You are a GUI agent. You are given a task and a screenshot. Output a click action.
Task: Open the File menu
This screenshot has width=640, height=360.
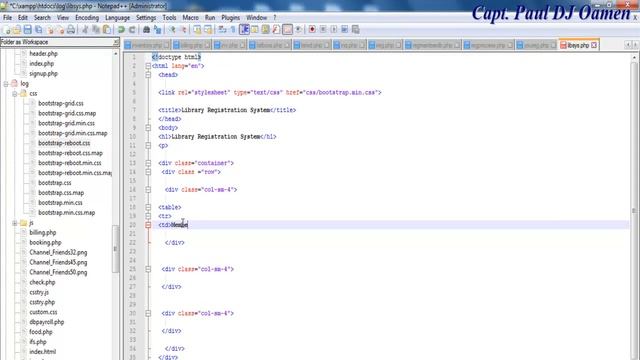click(x=7, y=18)
